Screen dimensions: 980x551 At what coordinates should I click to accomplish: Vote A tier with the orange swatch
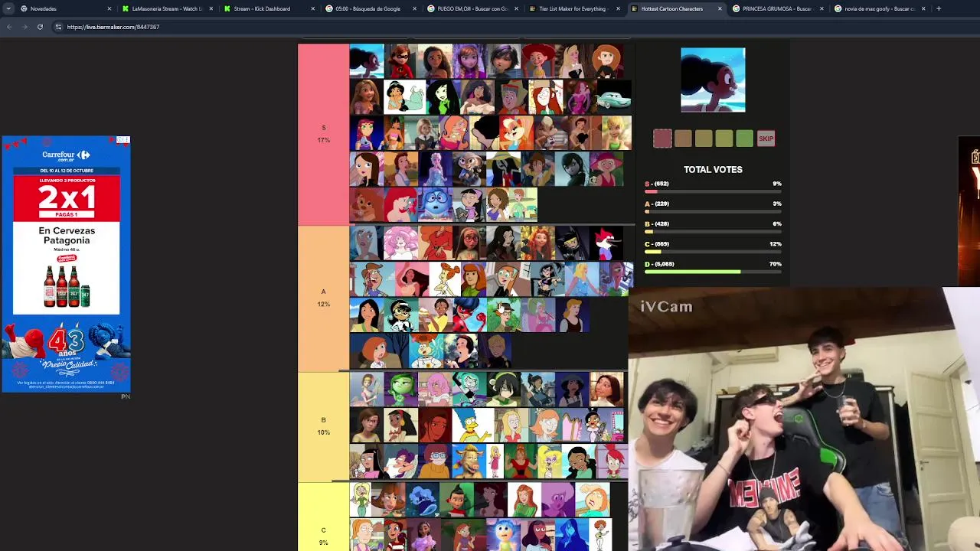683,139
